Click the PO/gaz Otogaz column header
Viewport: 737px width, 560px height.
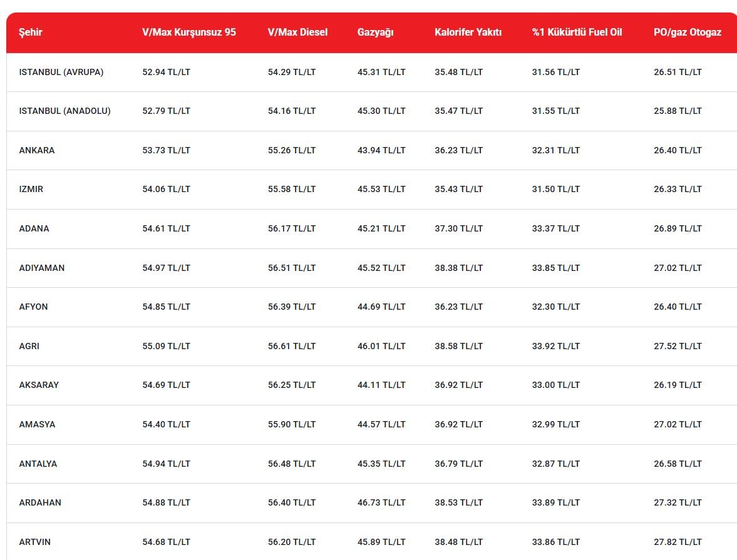click(x=687, y=33)
